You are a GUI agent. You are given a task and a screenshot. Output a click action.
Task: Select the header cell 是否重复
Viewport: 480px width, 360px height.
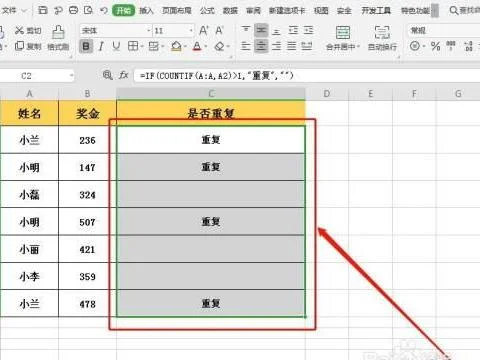(x=211, y=113)
